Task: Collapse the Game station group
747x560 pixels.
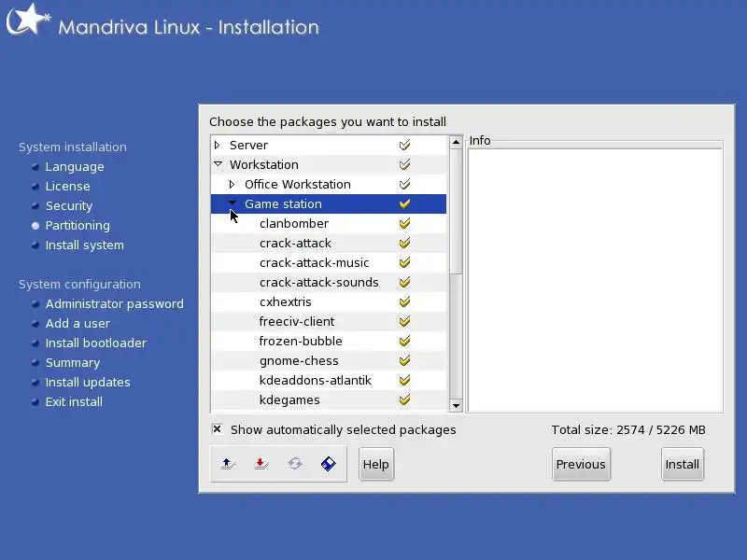Action: (233, 203)
